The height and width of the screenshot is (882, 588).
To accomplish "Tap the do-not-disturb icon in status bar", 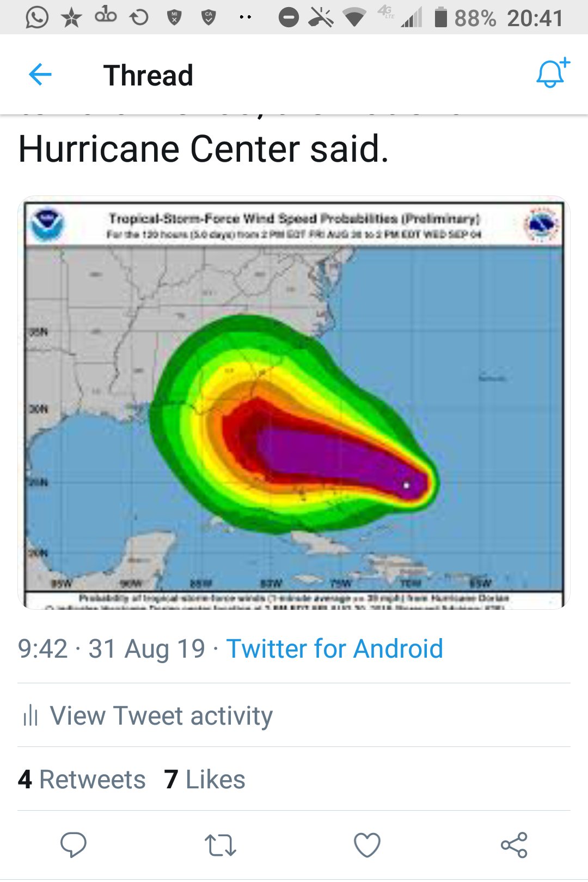I will [289, 18].
